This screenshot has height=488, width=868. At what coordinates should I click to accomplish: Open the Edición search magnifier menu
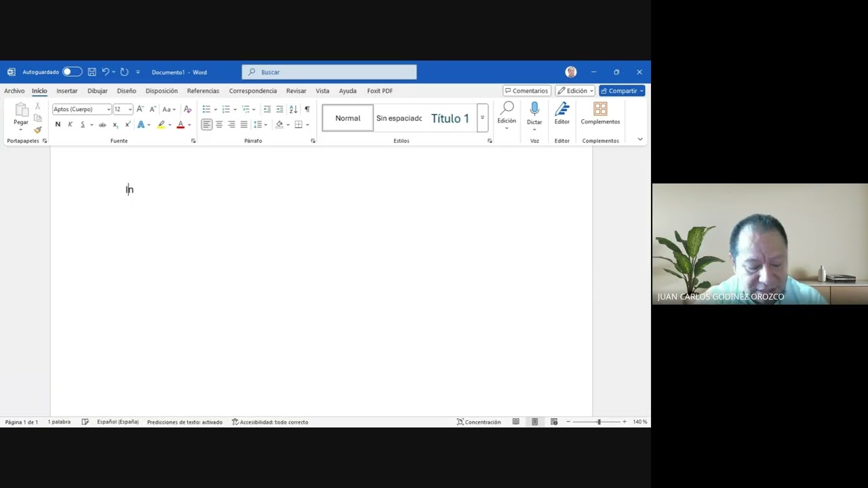click(x=507, y=116)
